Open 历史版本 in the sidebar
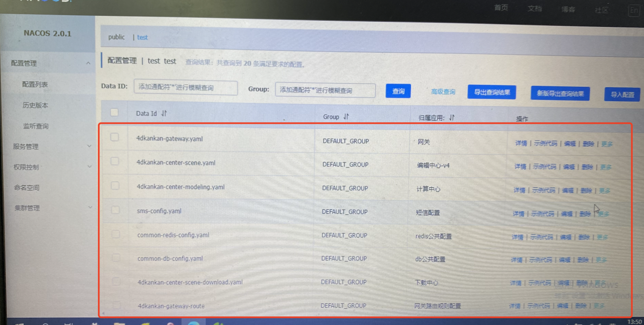 tap(35, 106)
